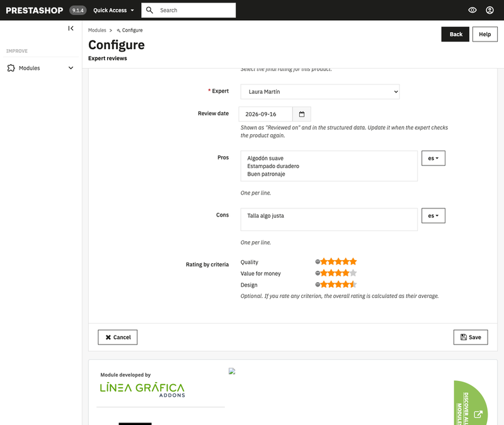Screen dimensions: 504x425
Task: Click the search magnifier icon
Action: point(149,10)
